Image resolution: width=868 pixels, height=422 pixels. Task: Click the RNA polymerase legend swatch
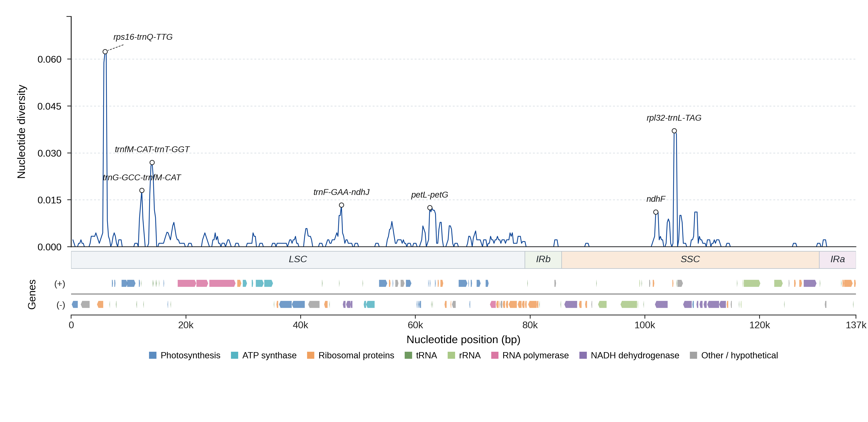pyautogui.click(x=495, y=355)
